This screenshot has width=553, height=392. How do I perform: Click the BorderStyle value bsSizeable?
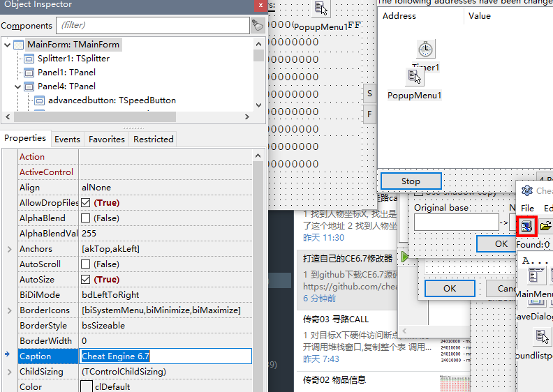(x=103, y=326)
